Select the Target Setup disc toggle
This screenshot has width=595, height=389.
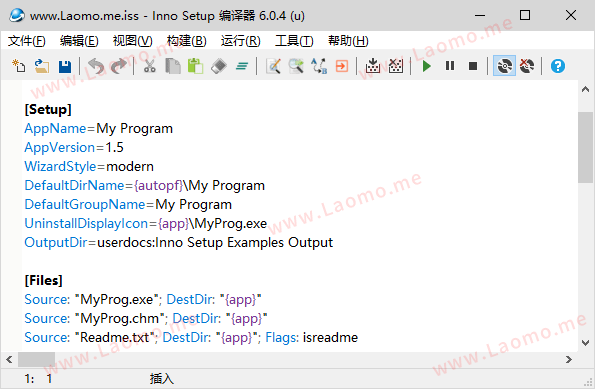504,66
